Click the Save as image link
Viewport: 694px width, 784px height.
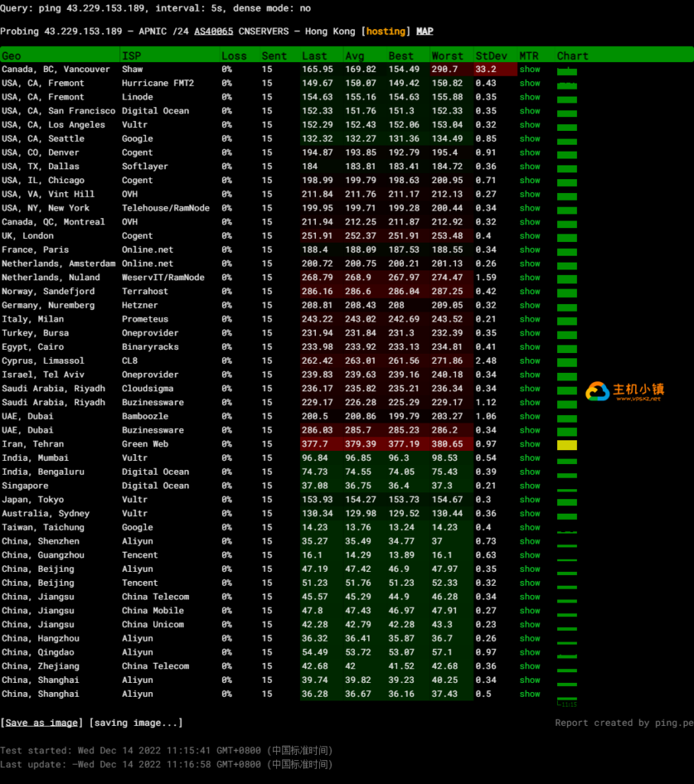[42, 723]
